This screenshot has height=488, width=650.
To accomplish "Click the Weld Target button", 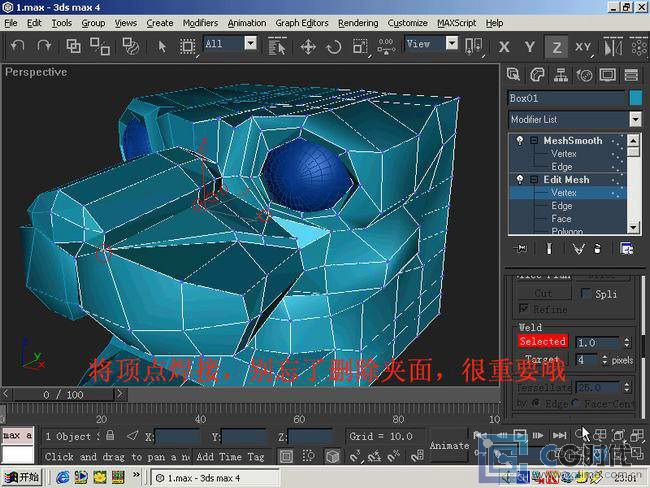I will [542, 359].
